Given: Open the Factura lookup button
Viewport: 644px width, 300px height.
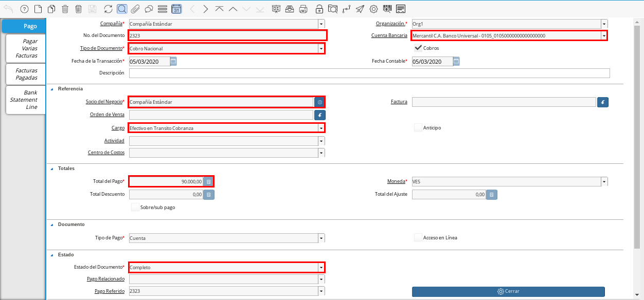Looking at the screenshot, I should (603, 102).
